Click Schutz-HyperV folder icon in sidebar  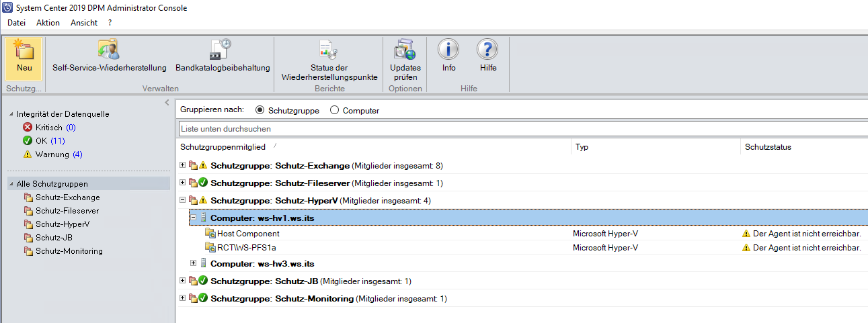28,224
